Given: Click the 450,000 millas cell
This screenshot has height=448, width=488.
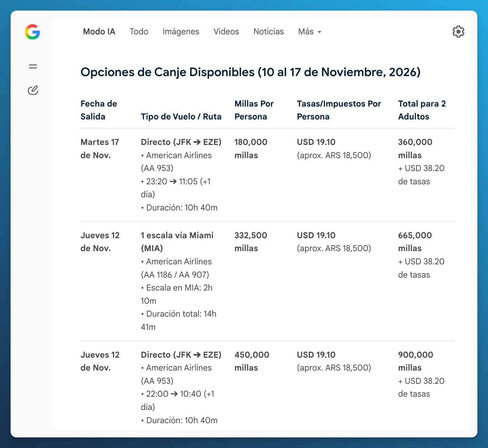Looking at the screenshot, I should (x=252, y=361).
